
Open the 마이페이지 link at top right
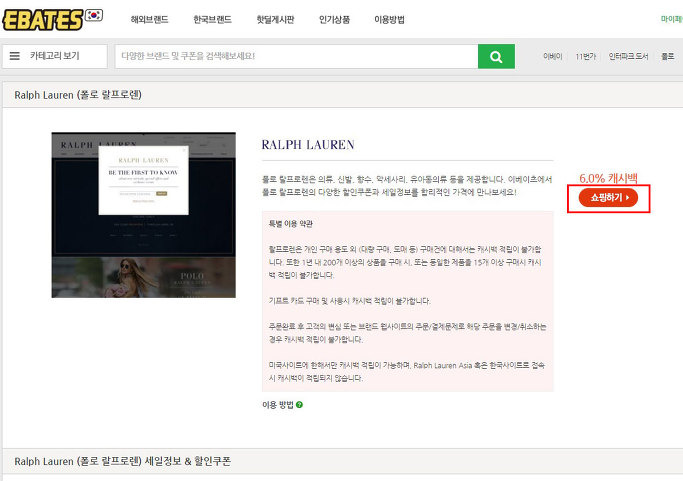[x=672, y=19]
